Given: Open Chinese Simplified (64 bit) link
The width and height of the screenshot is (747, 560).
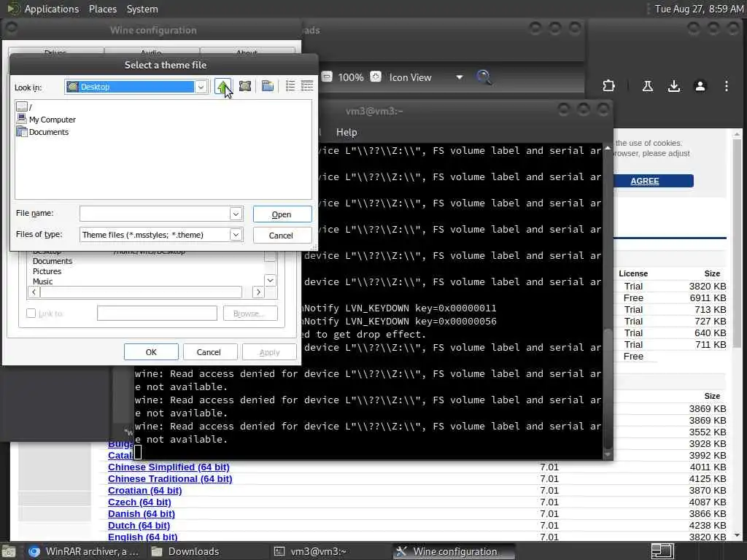Looking at the screenshot, I should (x=169, y=467).
